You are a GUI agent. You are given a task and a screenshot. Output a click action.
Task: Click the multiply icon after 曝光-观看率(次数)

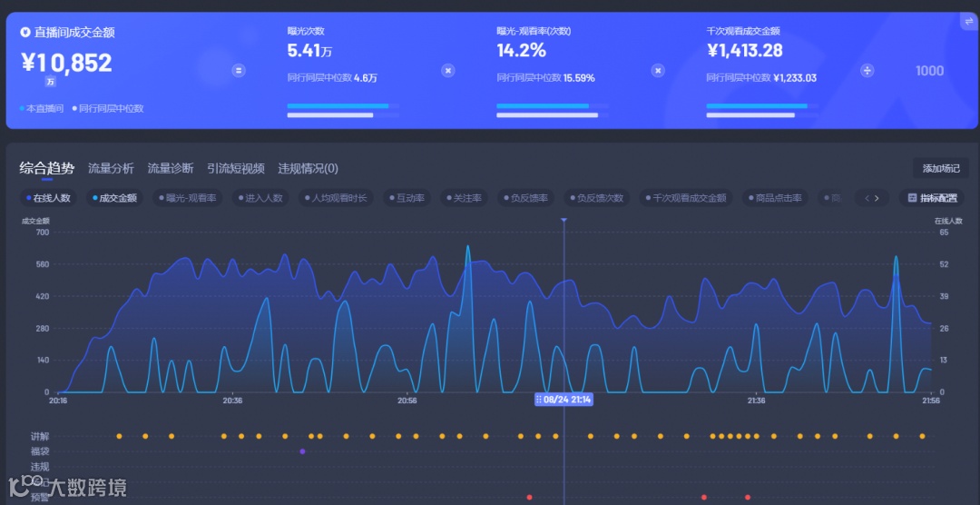click(x=658, y=71)
